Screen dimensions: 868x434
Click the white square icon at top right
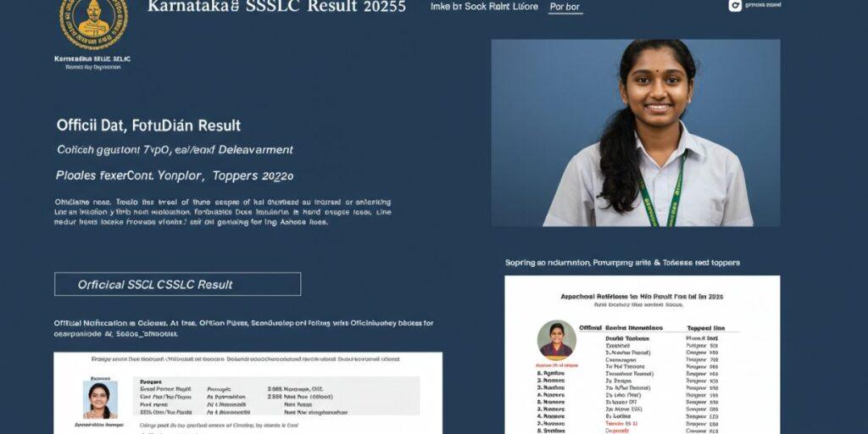click(x=735, y=5)
